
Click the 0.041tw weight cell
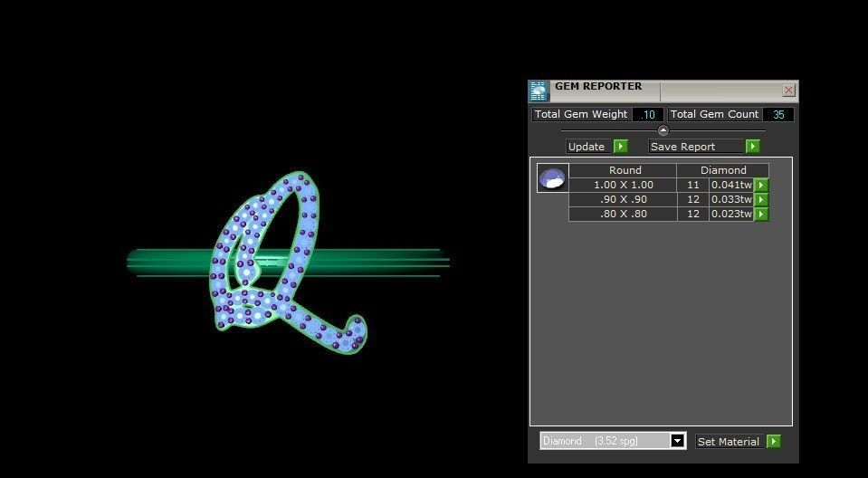tap(731, 185)
